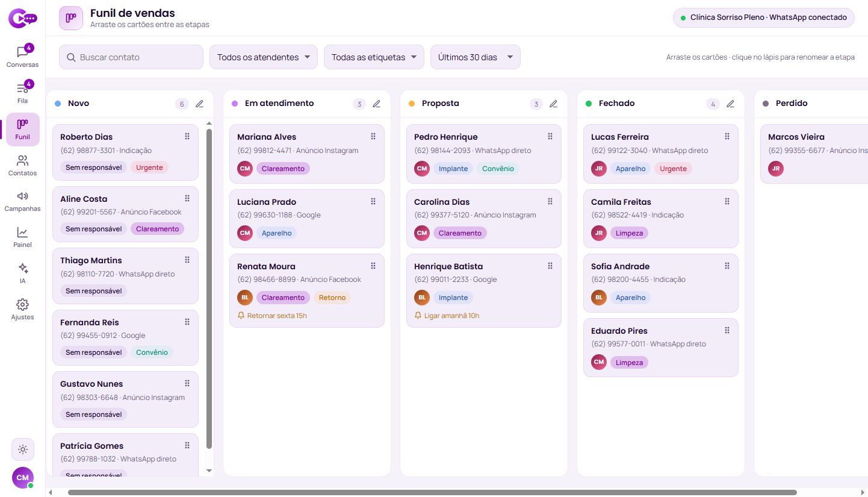The image size is (868, 497).
Task: Select the Funil sidebar item
Action: pos(22,129)
